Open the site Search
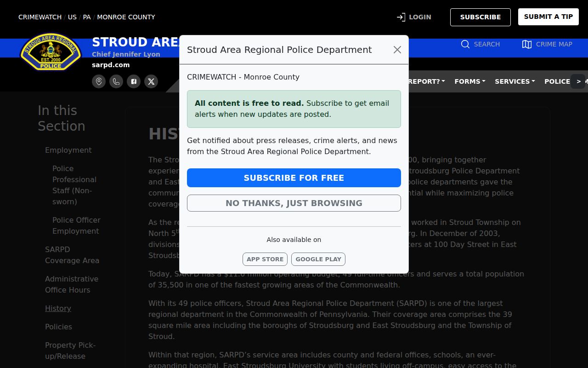 481,44
